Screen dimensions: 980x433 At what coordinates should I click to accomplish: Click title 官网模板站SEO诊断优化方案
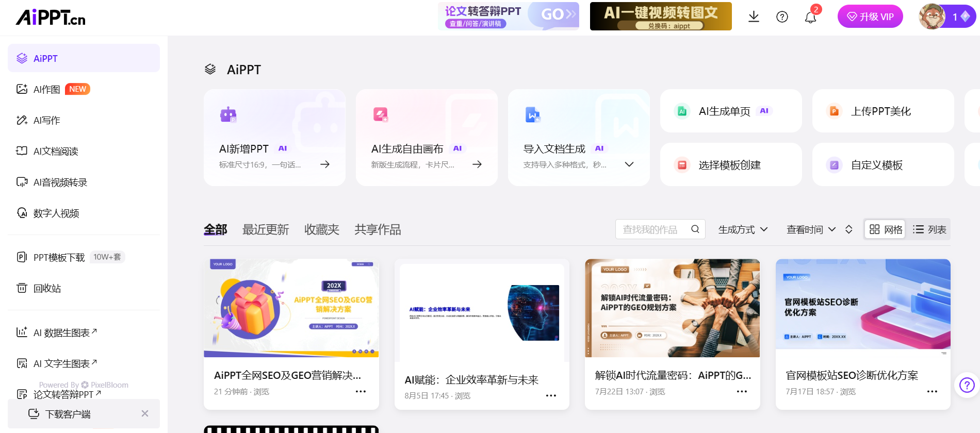[852, 375]
